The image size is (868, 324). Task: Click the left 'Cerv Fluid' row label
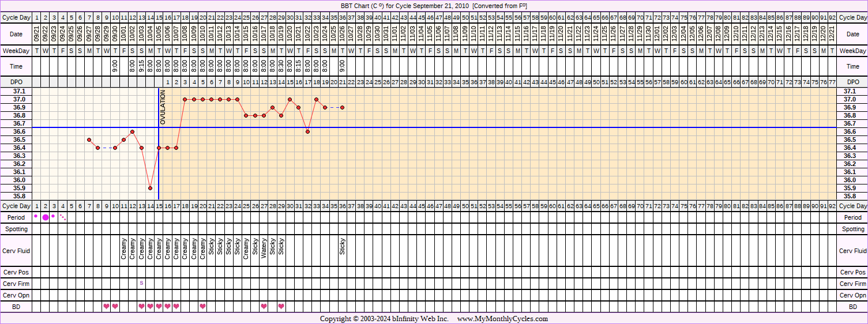[17, 251]
